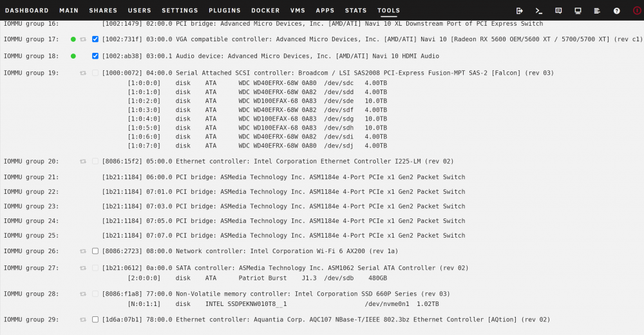
Task: Switch to the Docker tab
Action: click(265, 11)
